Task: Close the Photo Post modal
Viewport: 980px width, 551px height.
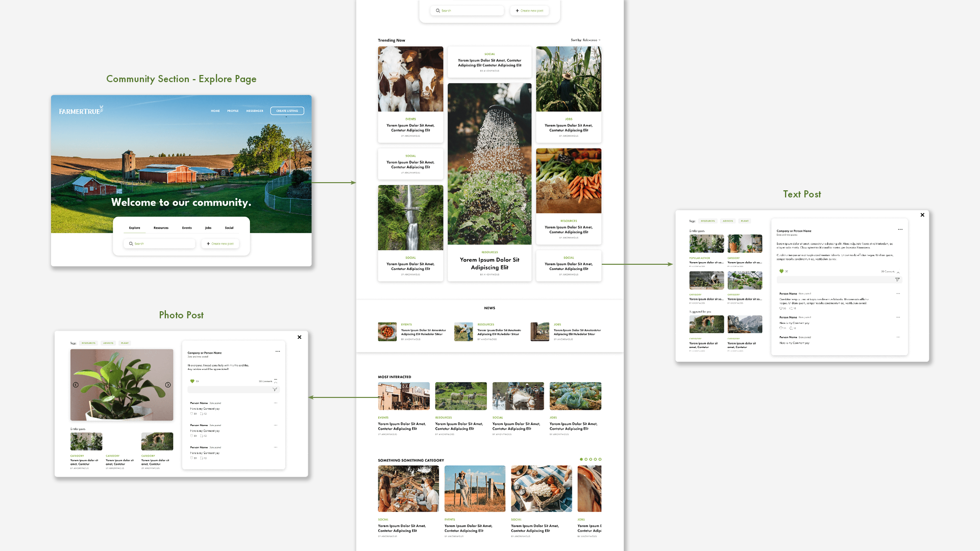Action: point(300,337)
